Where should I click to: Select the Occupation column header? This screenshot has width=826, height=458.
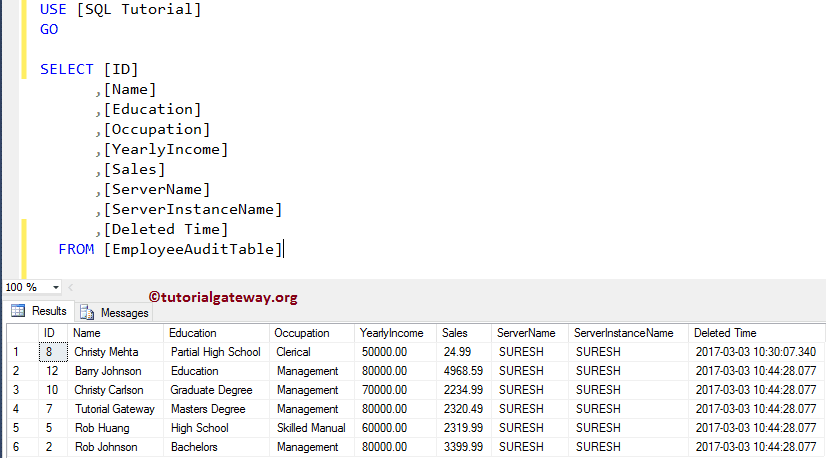click(x=312, y=333)
